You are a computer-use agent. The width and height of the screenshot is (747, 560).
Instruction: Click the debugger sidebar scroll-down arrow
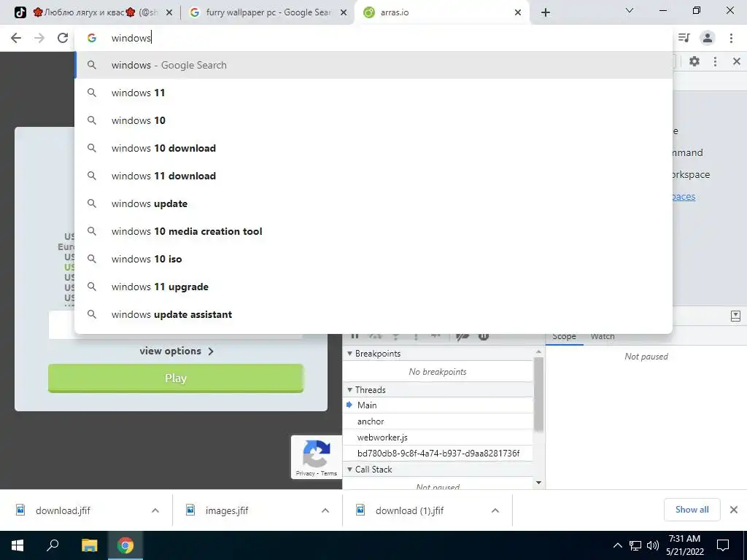click(x=539, y=483)
